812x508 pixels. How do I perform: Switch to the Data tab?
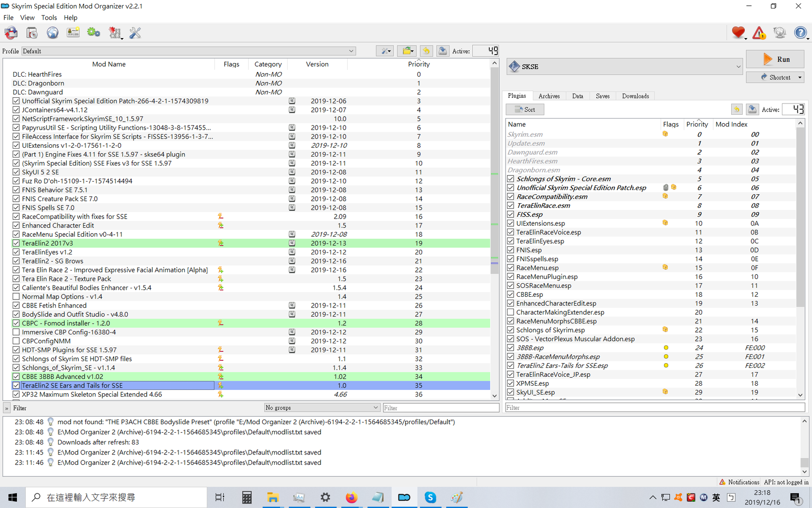point(578,96)
